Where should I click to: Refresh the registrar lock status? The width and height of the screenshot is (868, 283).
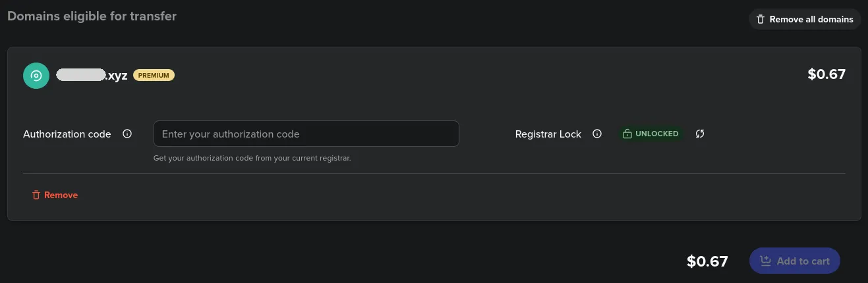pyautogui.click(x=700, y=134)
